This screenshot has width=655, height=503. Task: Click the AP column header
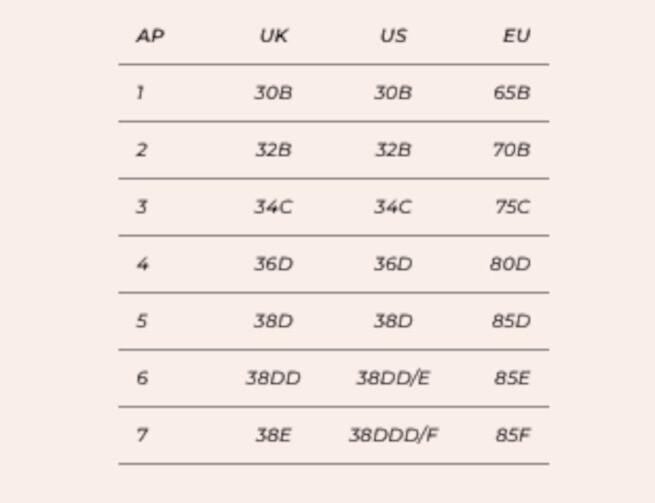point(150,36)
